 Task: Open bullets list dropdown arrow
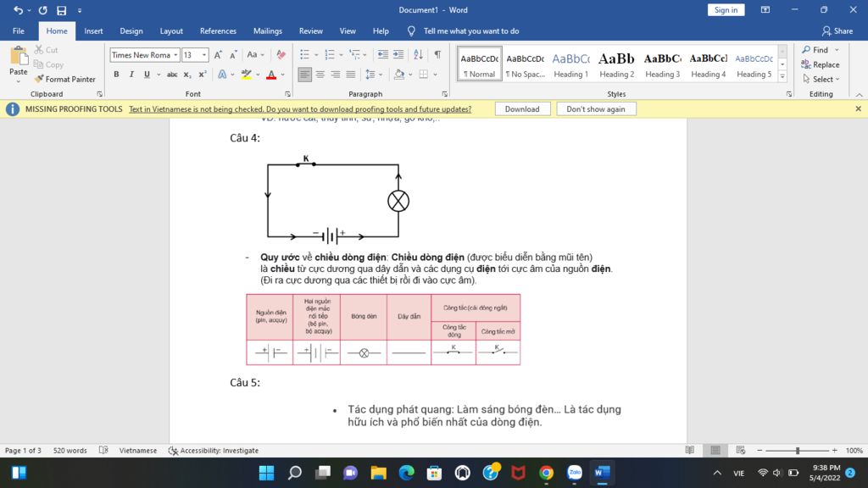coord(316,55)
